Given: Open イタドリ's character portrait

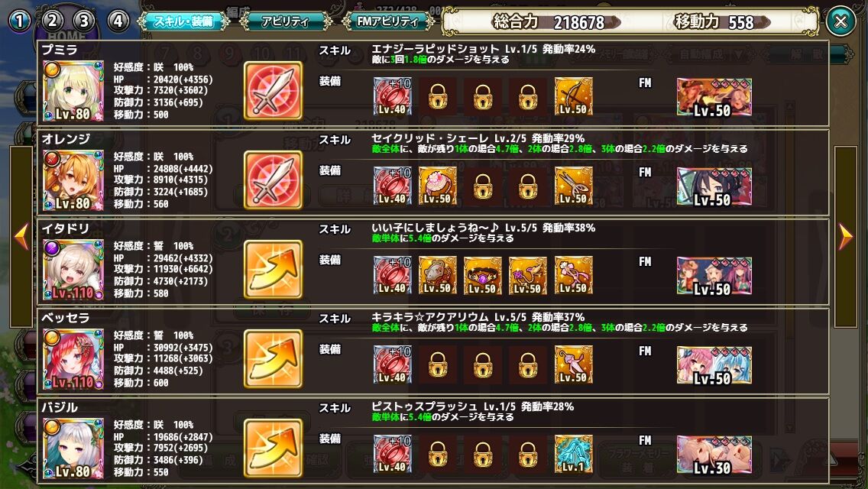Looking at the screenshot, I should [73, 270].
